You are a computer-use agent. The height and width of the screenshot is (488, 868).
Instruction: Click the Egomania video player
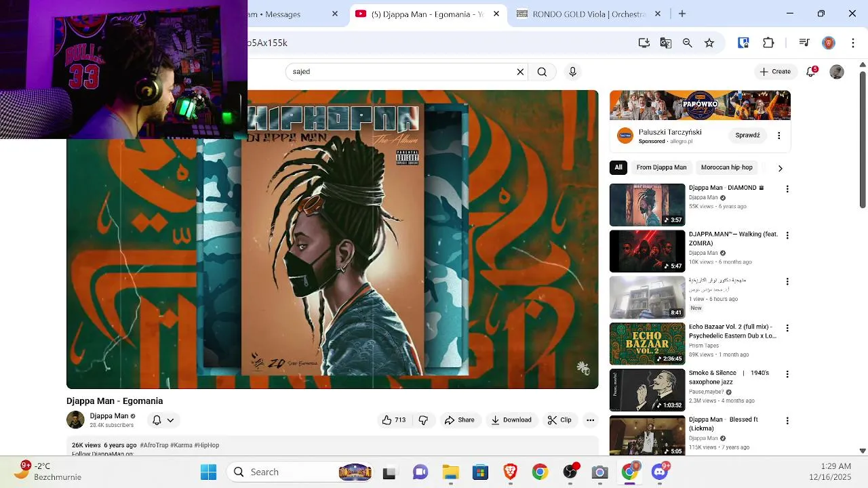click(332, 239)
